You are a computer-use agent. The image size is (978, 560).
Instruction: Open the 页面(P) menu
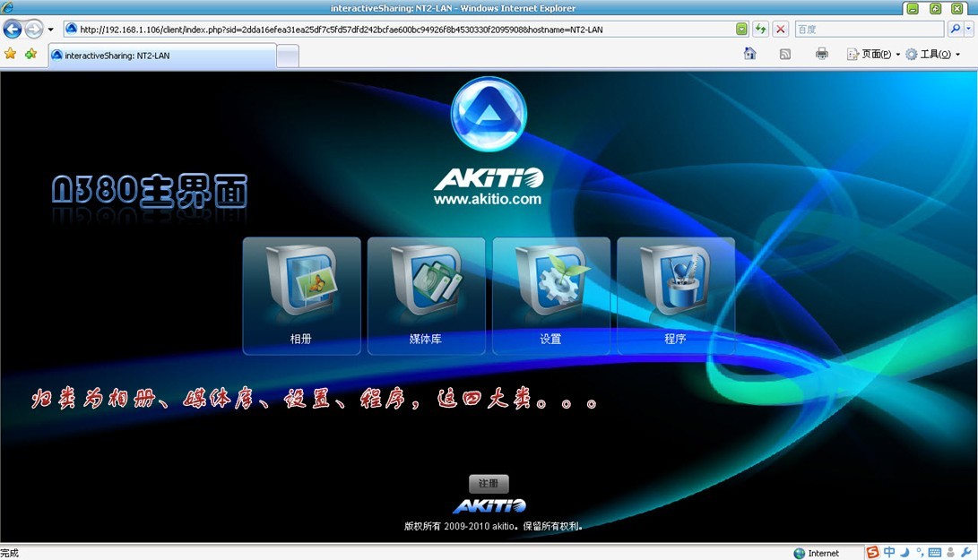pos(873,55)
